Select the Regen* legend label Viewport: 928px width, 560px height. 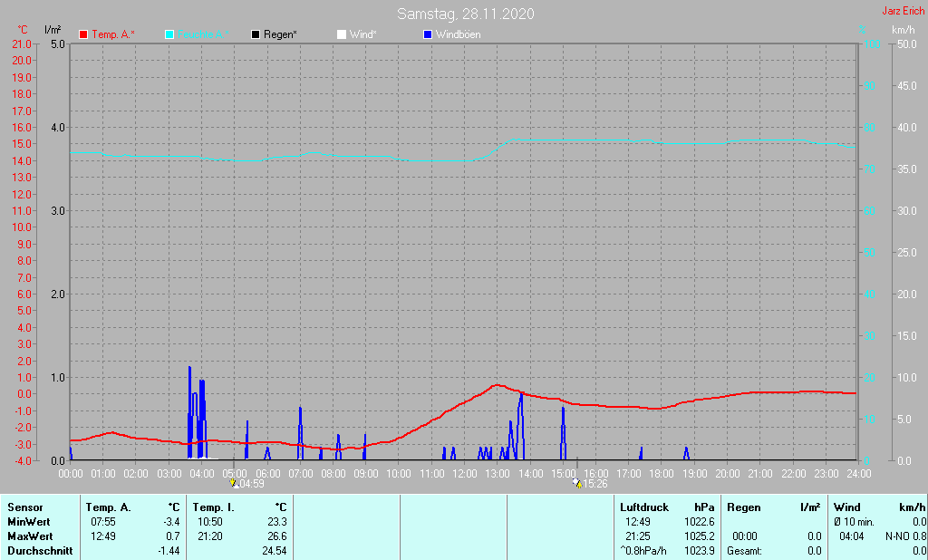pos(281,34)
